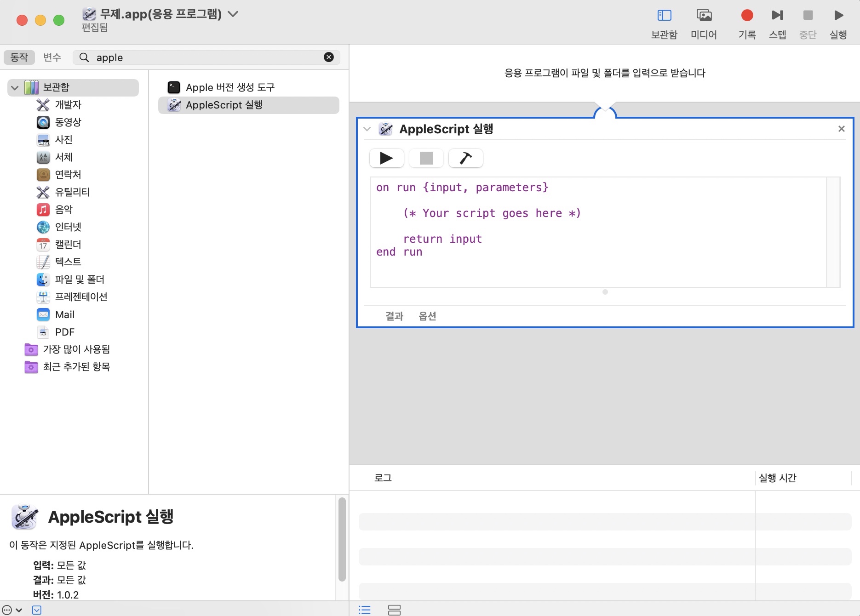Run the script with the play button
Viewport: 860px width, 616px height.
[x=387, y=158]
